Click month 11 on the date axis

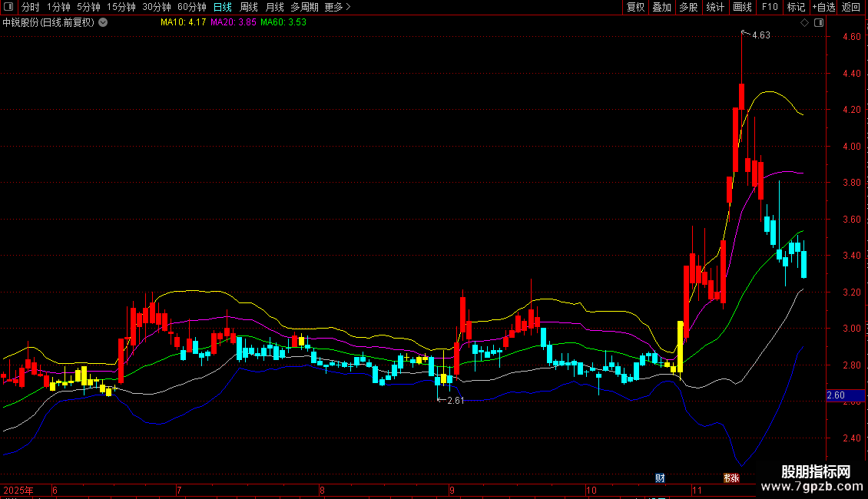pyautogui.click(x=697, y=490)
